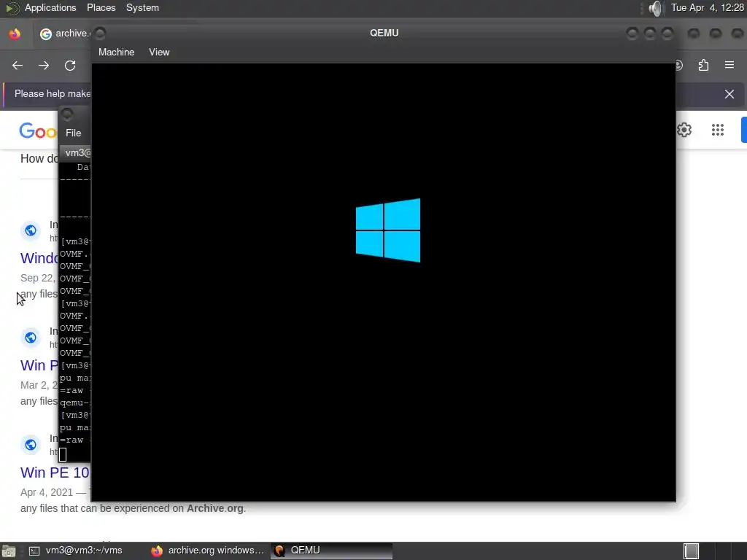Click the globe favicon above 'Win PE 10' result
Viewport: 747px width, 560px height.
pos(31,445)
